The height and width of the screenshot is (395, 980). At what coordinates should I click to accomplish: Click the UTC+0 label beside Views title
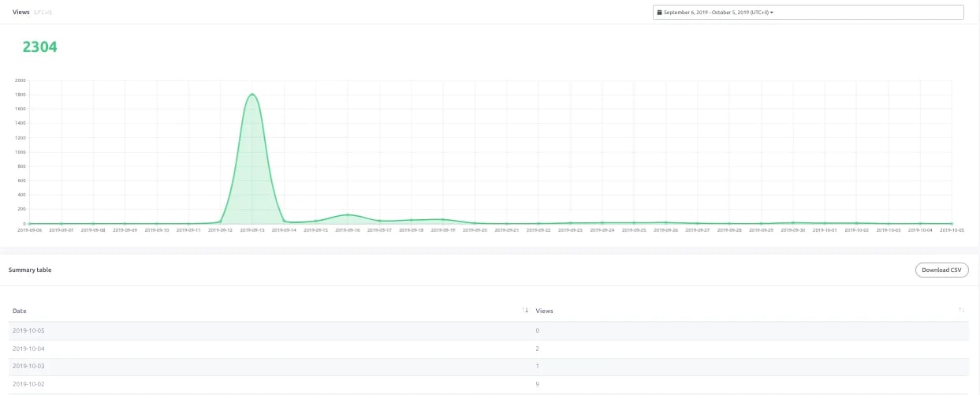click(x=43, y=13)
